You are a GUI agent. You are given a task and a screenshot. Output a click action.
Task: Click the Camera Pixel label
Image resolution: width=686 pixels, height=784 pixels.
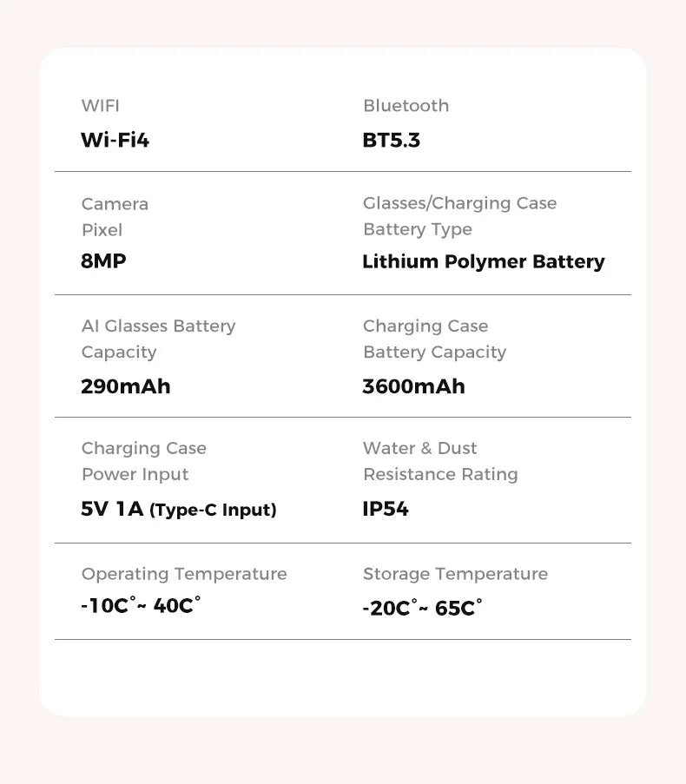pyautogui.click(x=115, y=217)
